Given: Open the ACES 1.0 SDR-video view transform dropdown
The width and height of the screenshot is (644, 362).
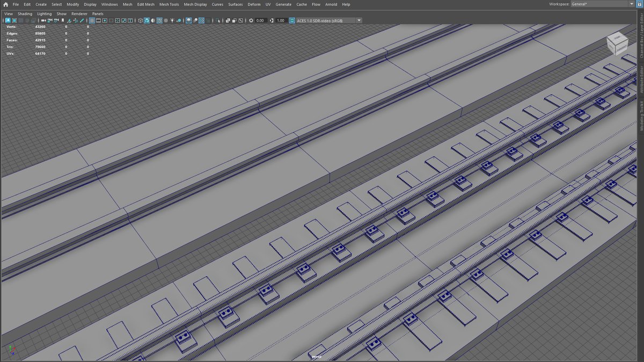Looking at the screenshot, I should [330, 20].
